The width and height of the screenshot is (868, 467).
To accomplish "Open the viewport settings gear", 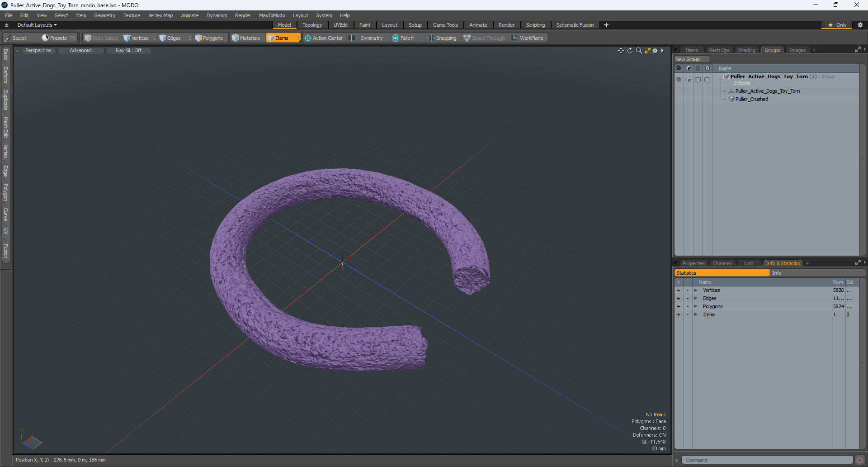I will 655,51.
